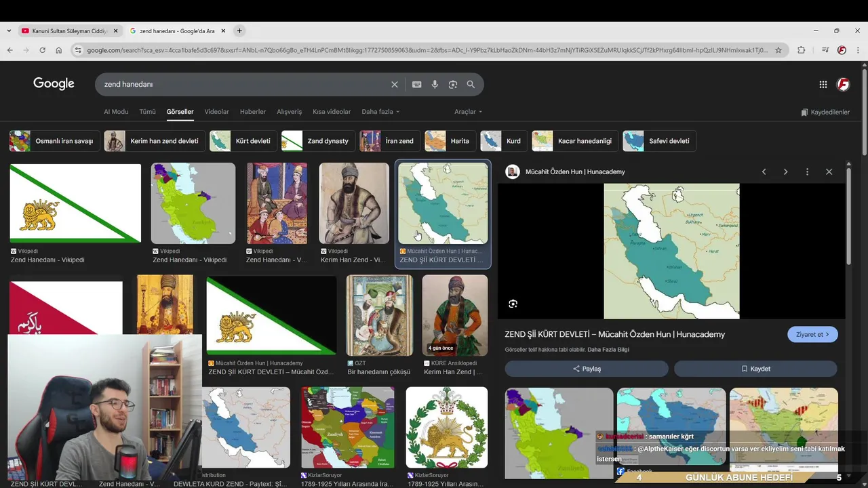Close the Kanuni Sultan Süleyman tab
This screenshot has height=488, width=868.
(x=115, y=30)
